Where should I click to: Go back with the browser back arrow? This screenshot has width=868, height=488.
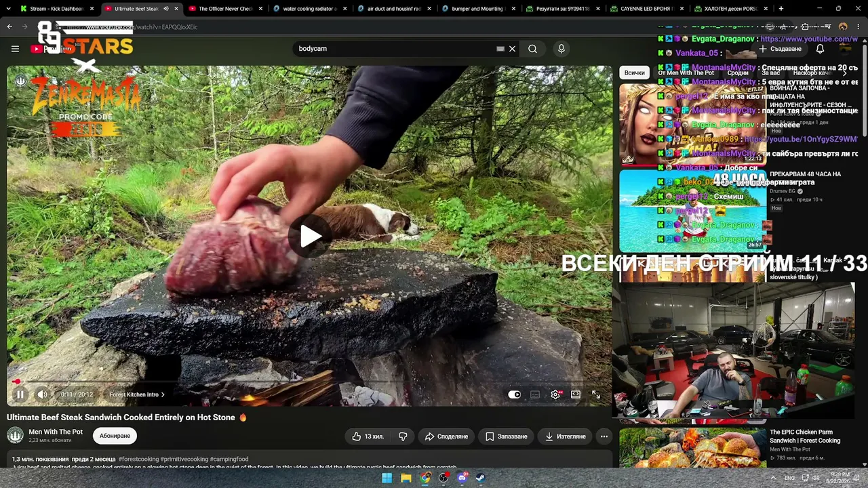[x=9, y=27]
